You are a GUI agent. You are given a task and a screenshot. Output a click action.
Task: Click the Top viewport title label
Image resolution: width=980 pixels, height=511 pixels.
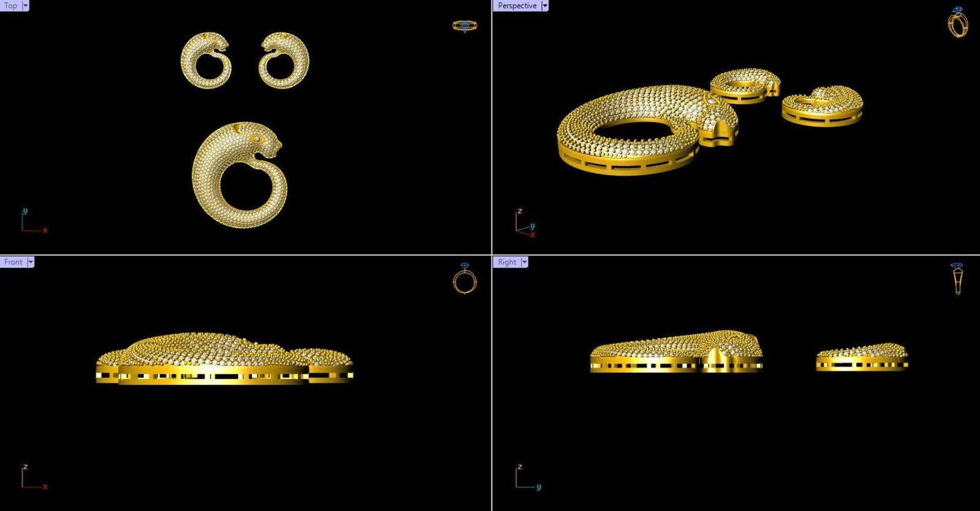click(10, 6)
